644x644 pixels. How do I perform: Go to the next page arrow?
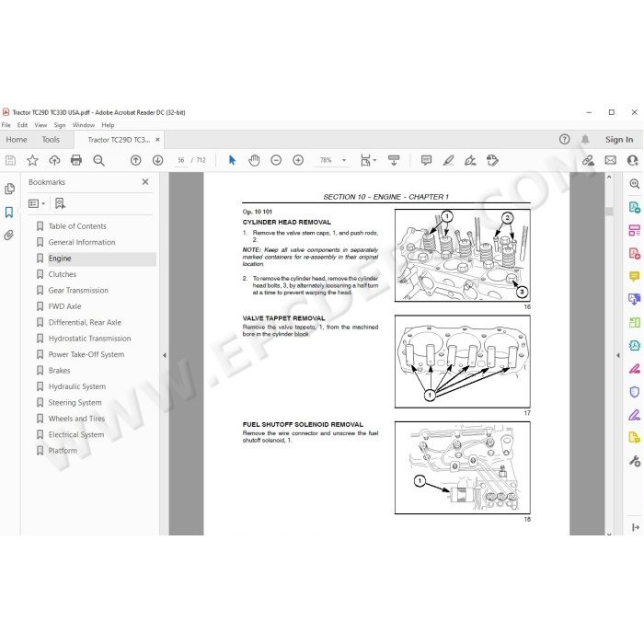pos(157,160)
